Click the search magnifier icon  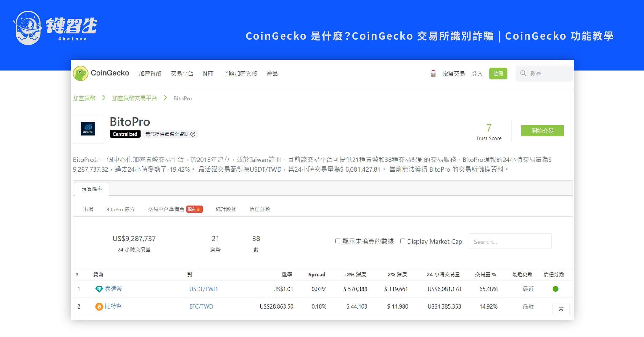(523, 73)
